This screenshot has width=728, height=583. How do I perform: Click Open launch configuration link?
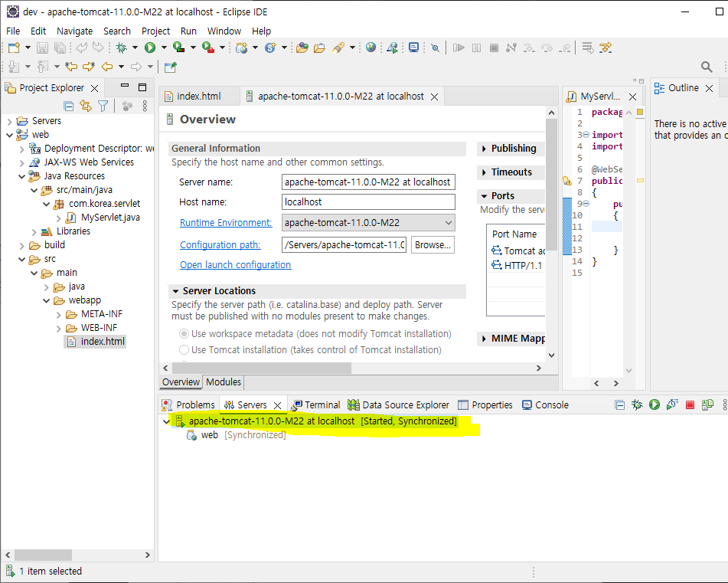(x=235, y=265)
